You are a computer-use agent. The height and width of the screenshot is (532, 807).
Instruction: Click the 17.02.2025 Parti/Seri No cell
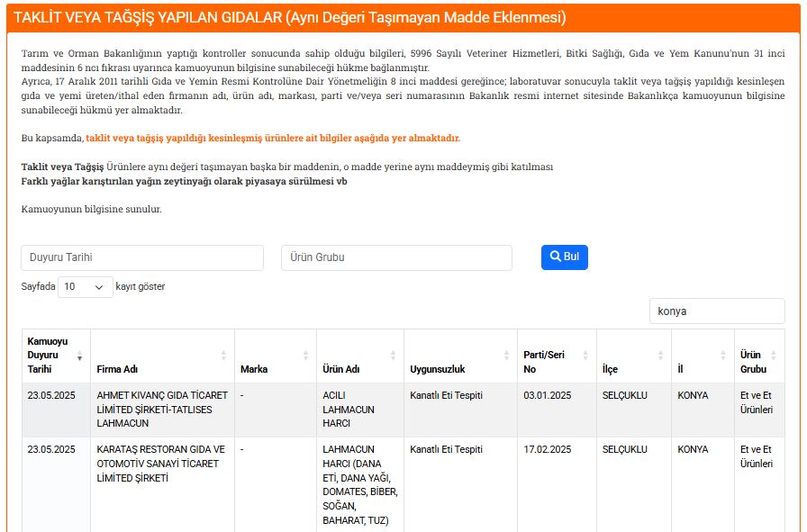548,449
